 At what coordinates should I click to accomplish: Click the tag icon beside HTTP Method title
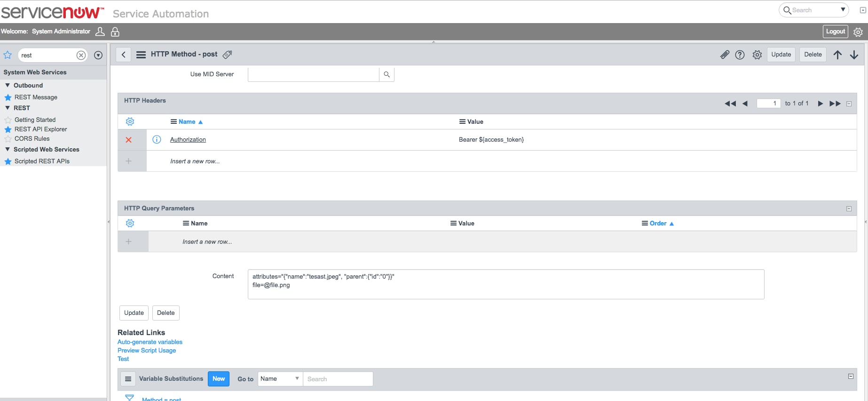[x=227, y=55]
